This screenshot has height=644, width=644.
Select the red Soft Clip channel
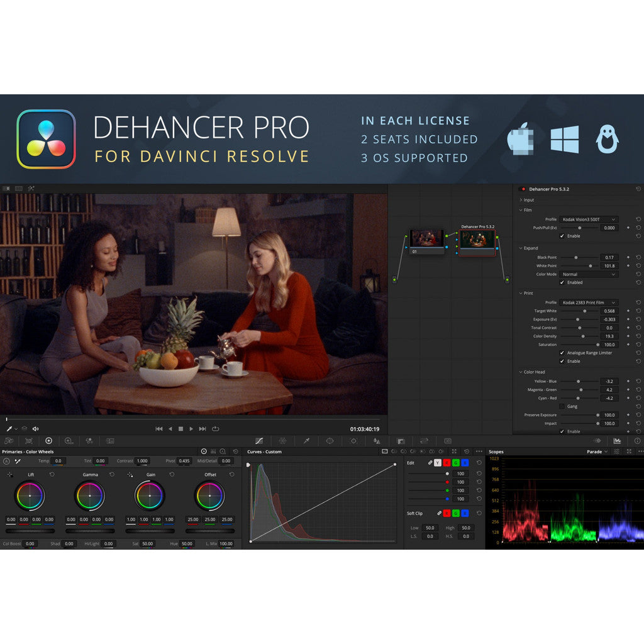447,513
